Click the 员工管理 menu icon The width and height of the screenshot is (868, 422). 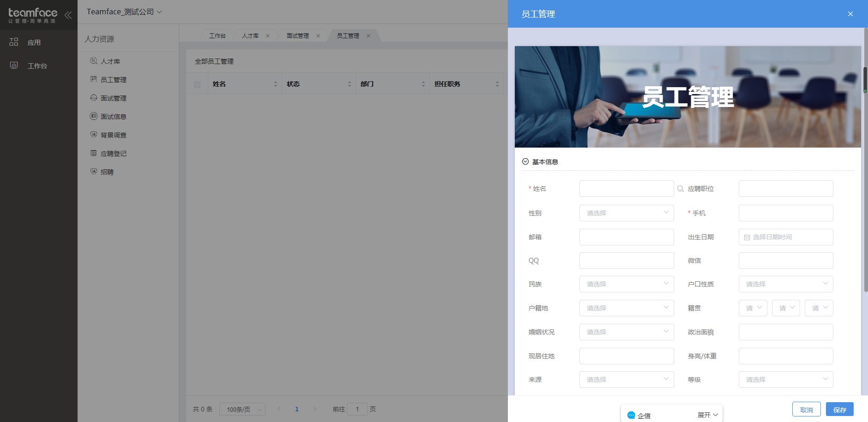[x=94, y=79]
